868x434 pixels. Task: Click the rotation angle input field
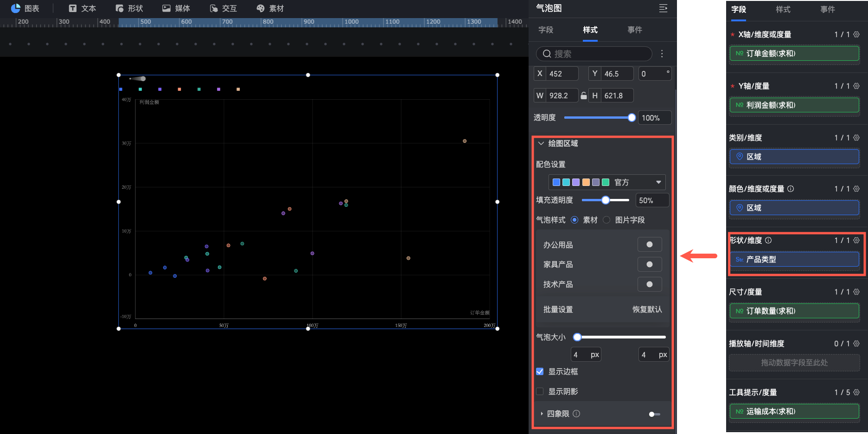click(655, 74)
